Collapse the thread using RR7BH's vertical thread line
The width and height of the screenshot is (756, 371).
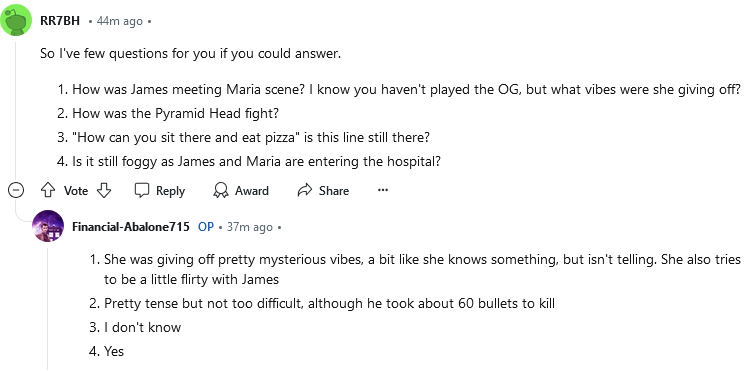(16, 111)
